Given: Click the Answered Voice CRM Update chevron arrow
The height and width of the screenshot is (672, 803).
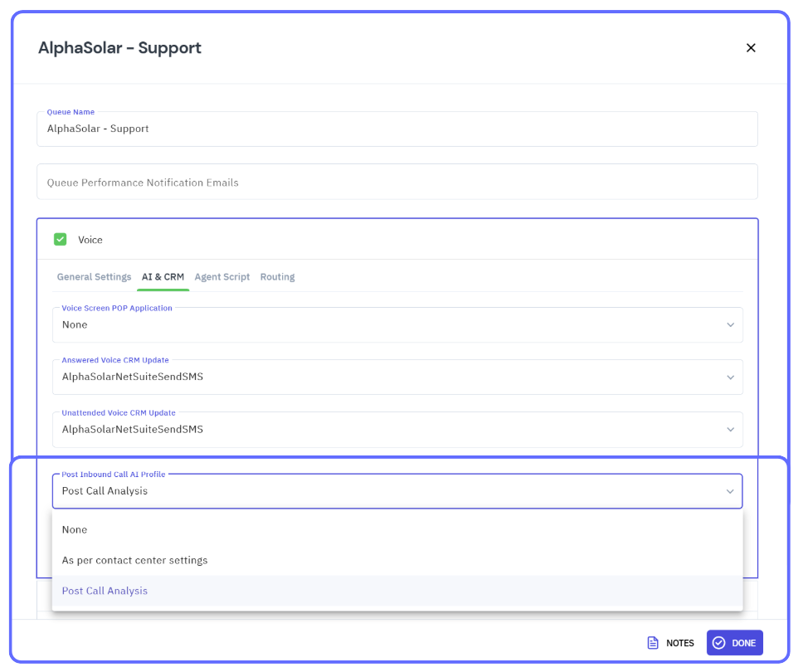Looking at the screenshot, I should pyautogui.click(x=730, y=377).
